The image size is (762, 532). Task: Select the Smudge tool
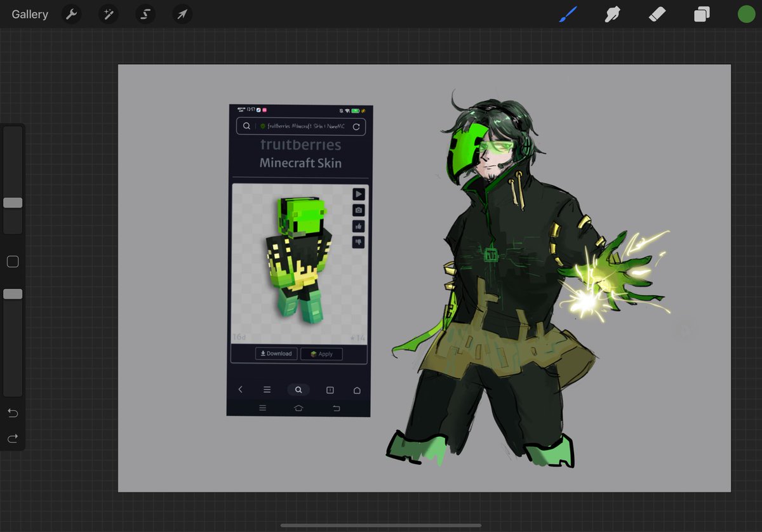tap(612, 14)
